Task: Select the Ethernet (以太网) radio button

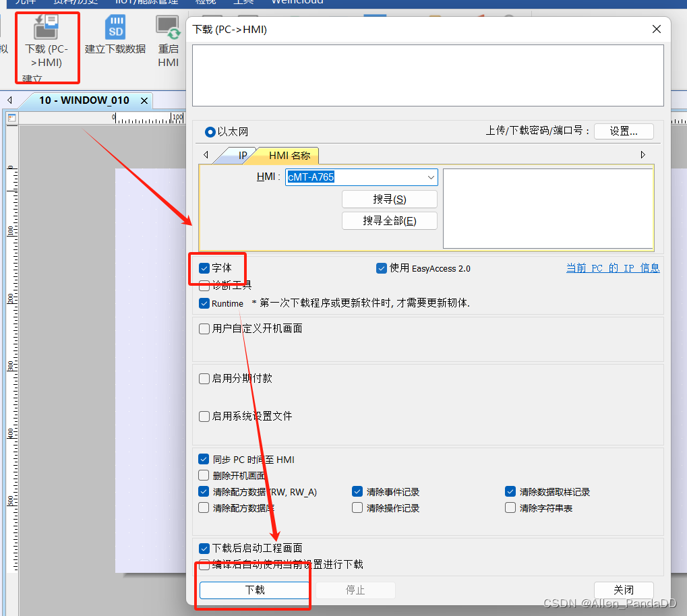Action: click(210, 132)
